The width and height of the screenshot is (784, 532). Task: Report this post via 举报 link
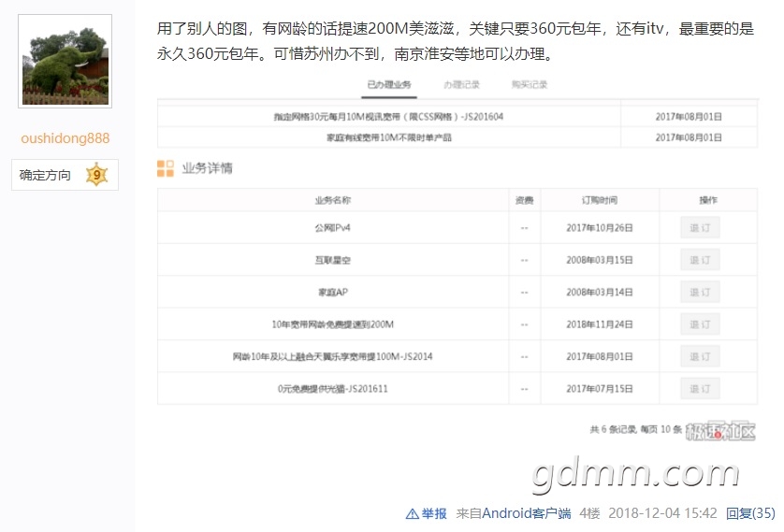coord(434,513)
